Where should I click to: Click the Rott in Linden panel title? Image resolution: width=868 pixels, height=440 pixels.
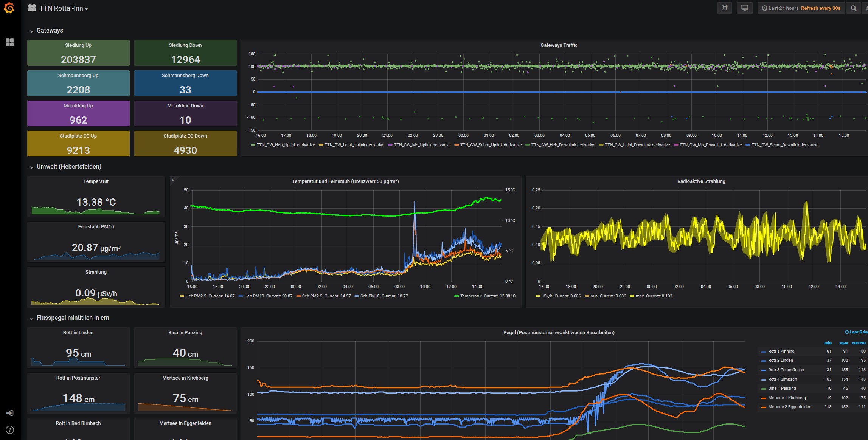tap(78, 332)
